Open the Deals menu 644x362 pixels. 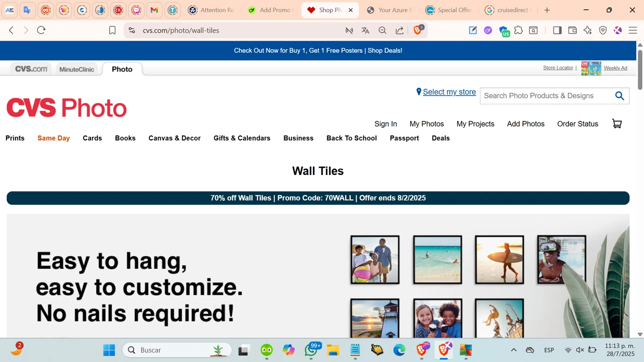click(x=441, y=138)
